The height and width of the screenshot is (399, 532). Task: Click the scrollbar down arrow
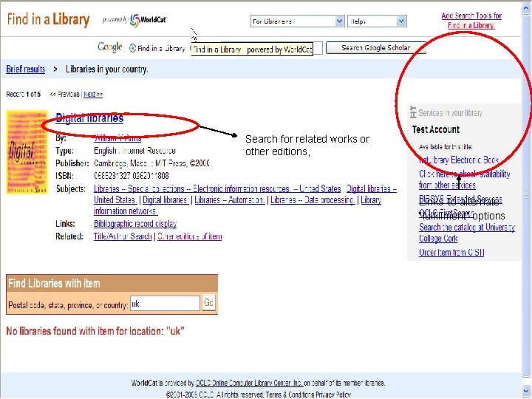point(526,391)
